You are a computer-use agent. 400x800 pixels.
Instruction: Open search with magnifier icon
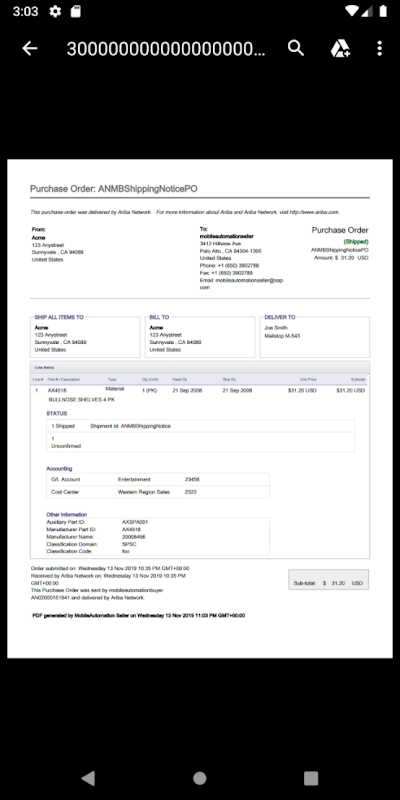[296, 48]
